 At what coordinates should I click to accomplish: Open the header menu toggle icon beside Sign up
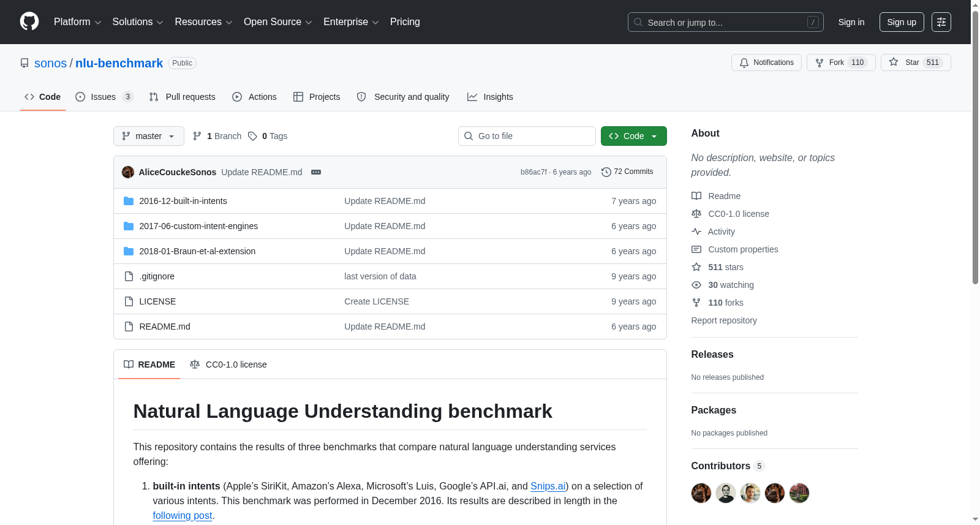coord(941,22)
